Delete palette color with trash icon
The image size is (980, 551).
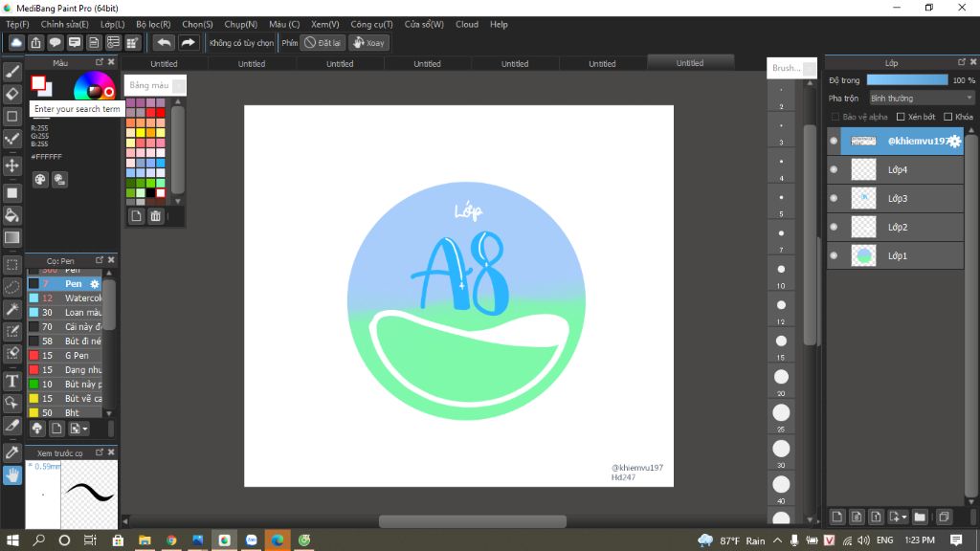[x=156, y=216]
